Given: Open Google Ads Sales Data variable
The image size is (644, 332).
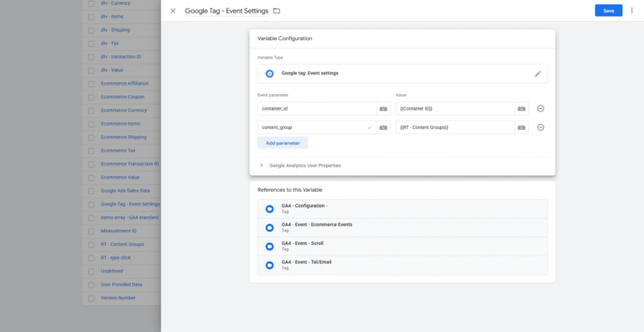Looking at the screenshot, I should (125, 190).
